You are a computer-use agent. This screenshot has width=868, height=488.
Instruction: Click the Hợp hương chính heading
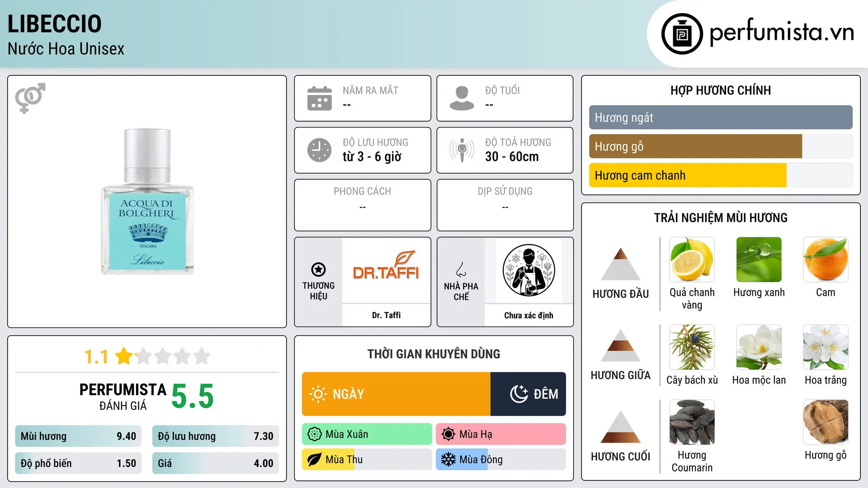[721, 90]
